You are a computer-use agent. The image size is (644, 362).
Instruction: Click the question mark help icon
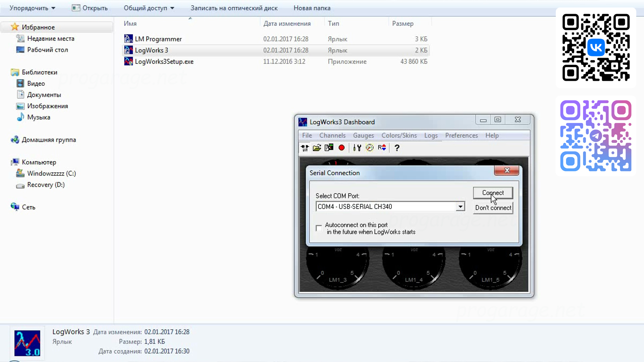pos(397,148)
